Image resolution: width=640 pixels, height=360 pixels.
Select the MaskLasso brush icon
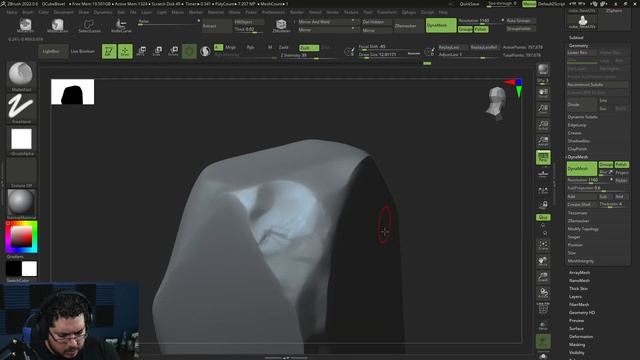tap(58, 25)
